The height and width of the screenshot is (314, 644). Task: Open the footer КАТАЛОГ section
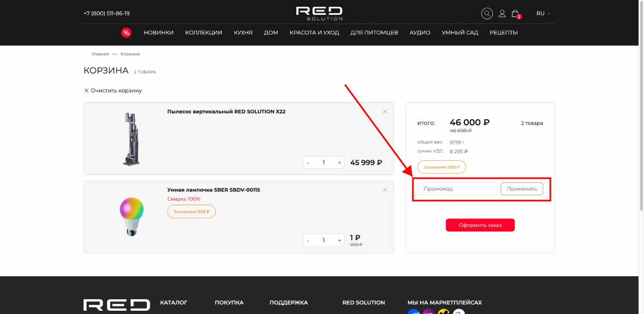point(174,303)
